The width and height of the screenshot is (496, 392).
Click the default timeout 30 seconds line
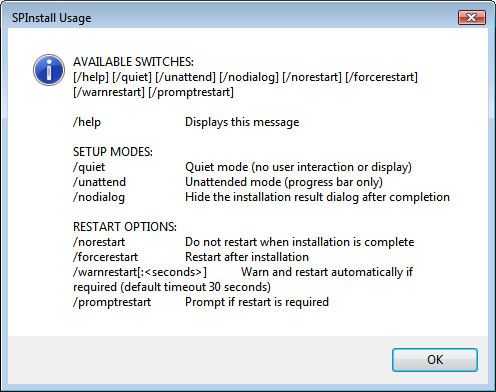172,287
